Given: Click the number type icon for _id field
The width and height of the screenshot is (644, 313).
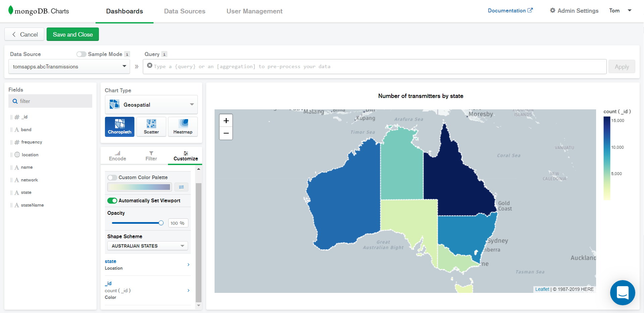Looking at the screenshot, I should pos(17,117).
